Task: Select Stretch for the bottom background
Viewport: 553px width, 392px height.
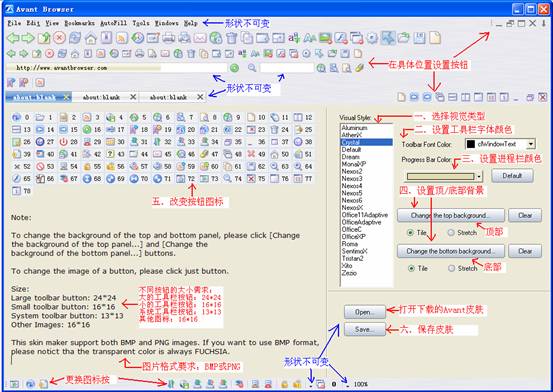Action: [451, 269]
